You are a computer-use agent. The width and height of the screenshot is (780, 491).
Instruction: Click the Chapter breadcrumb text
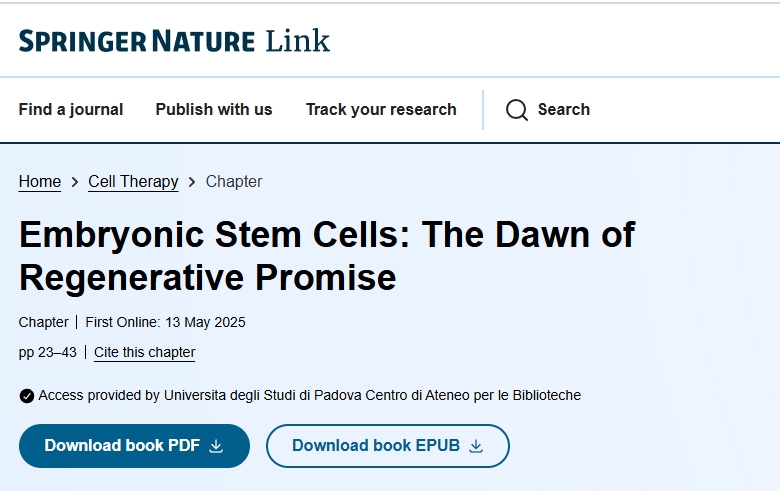tap(234, 182)
